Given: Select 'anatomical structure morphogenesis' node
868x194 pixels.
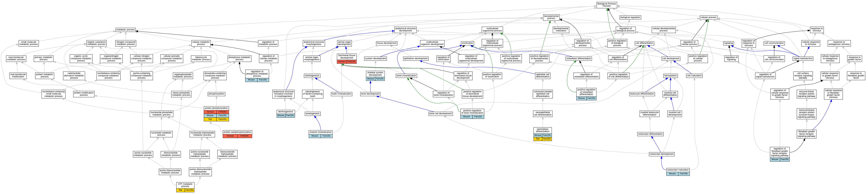Looking at the screenshot, I should 314,43.
